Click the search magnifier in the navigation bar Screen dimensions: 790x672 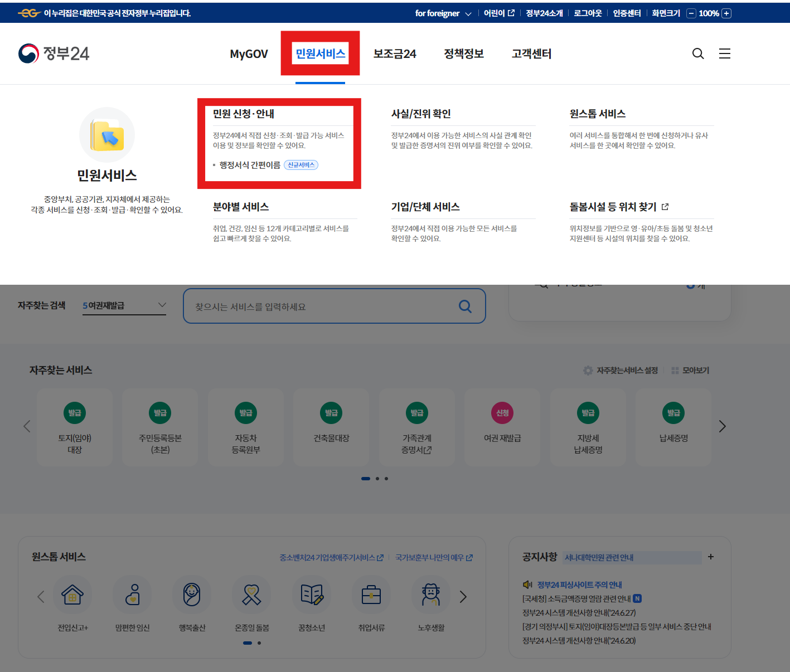click(x=697, y=53)
